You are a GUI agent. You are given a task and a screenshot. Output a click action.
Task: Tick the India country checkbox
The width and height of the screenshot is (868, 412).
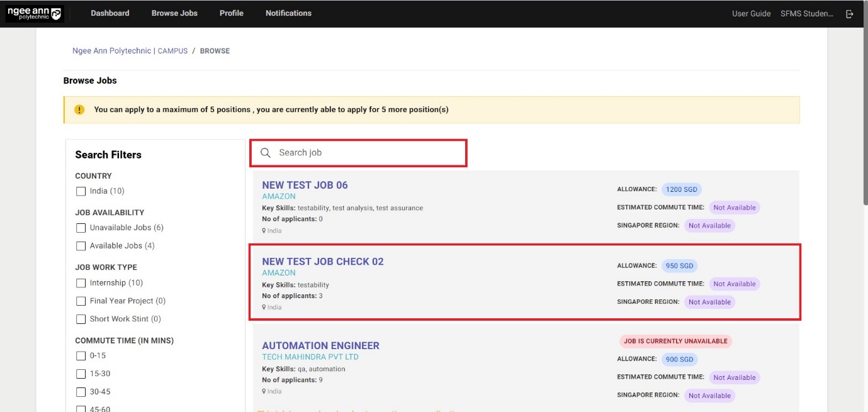coord(81,191)
